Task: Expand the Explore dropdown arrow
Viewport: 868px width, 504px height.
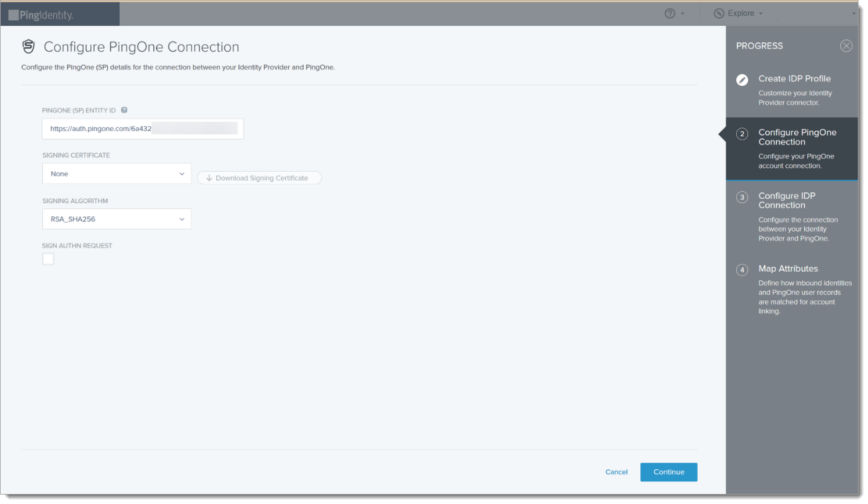Action: [x=761, y=14]
